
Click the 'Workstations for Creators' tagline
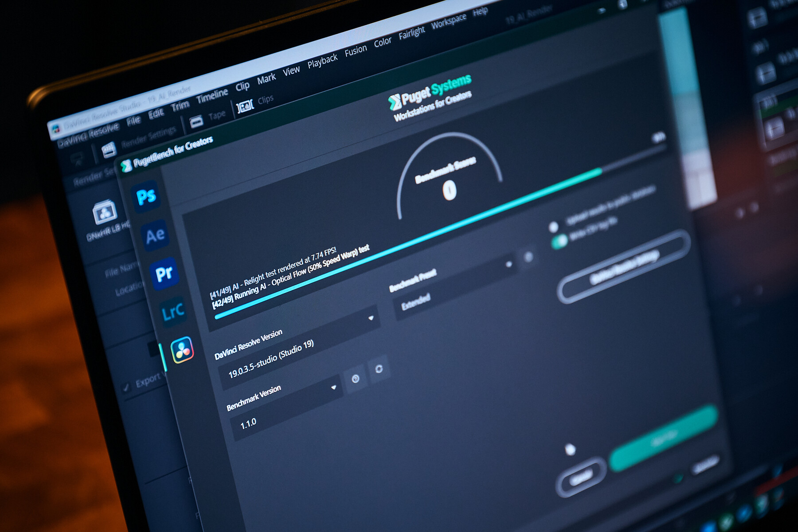[x=433, y=106]
